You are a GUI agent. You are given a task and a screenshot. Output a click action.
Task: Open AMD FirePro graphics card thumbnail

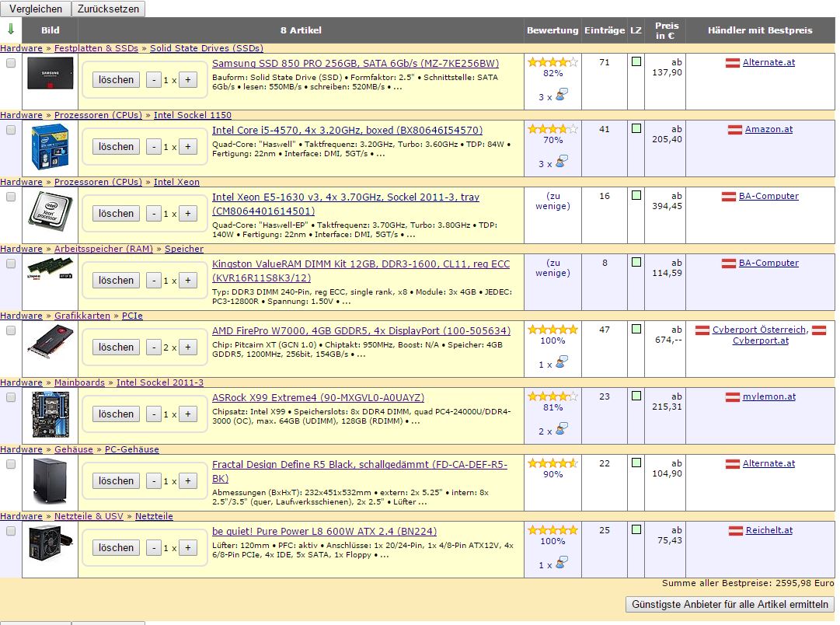(x=50, y=341)
